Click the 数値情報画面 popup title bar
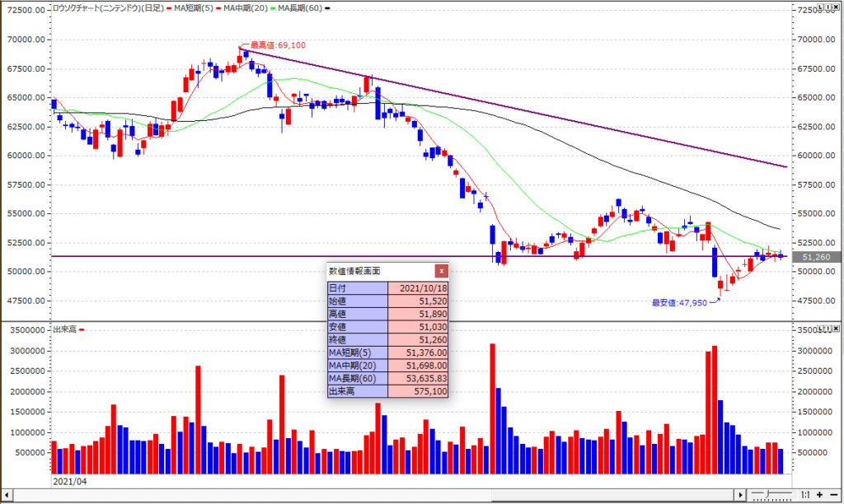This screenshot has height=504, width=844. click(381, 271)
